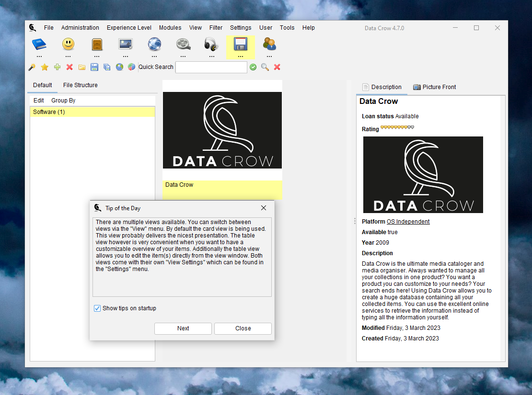Open the smiley face module icon
This screenshot has width=532, height=395.
pyautogui.click(x=68, y=45)
